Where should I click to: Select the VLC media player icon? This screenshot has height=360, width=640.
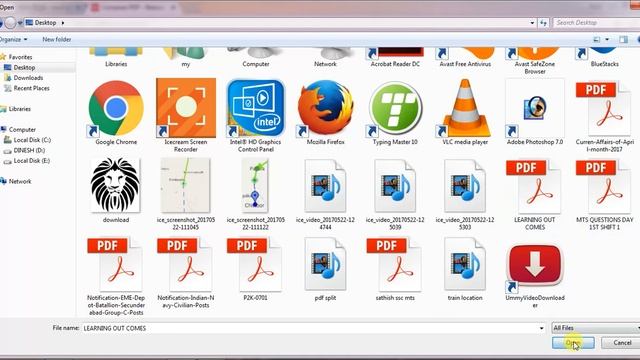coord(465,109)
